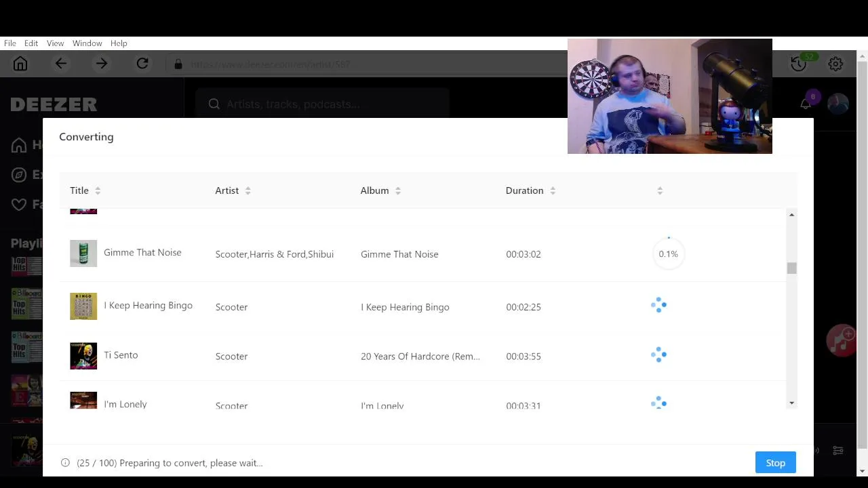This screenshot has width=868, height=488.
Task: Click the Deezer logo
Action: pyautogui.click(x=54, y=104)
